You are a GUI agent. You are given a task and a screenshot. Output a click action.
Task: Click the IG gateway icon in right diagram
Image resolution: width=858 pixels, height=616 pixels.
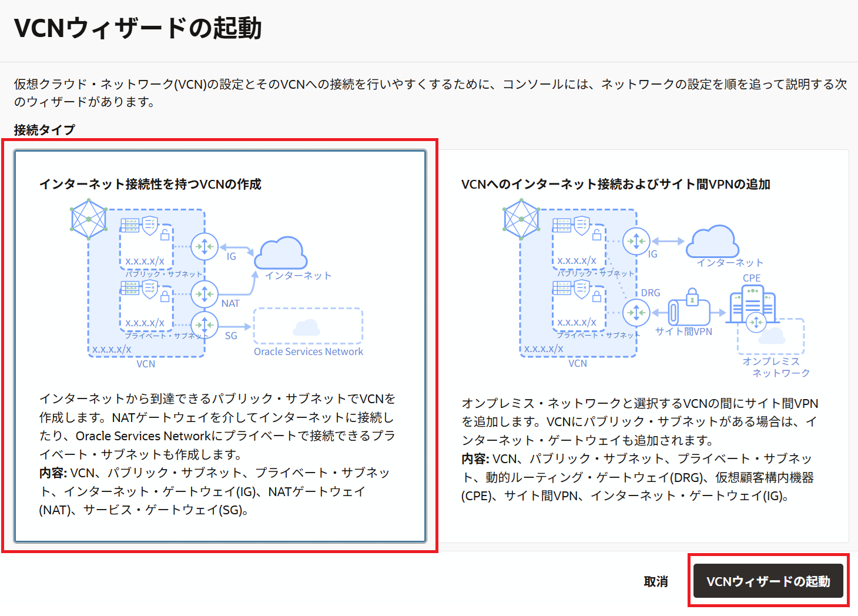636,241
